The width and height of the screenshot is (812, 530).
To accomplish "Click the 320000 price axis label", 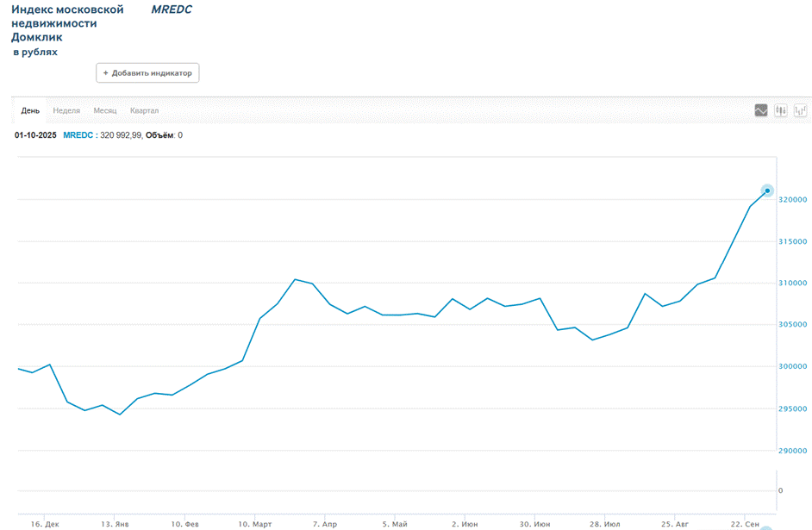I will click(792, 200).
